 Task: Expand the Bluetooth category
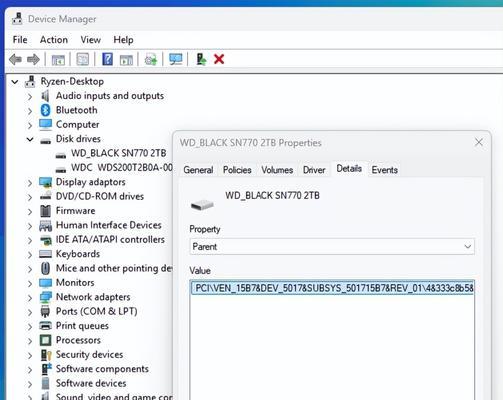point(30,110)
